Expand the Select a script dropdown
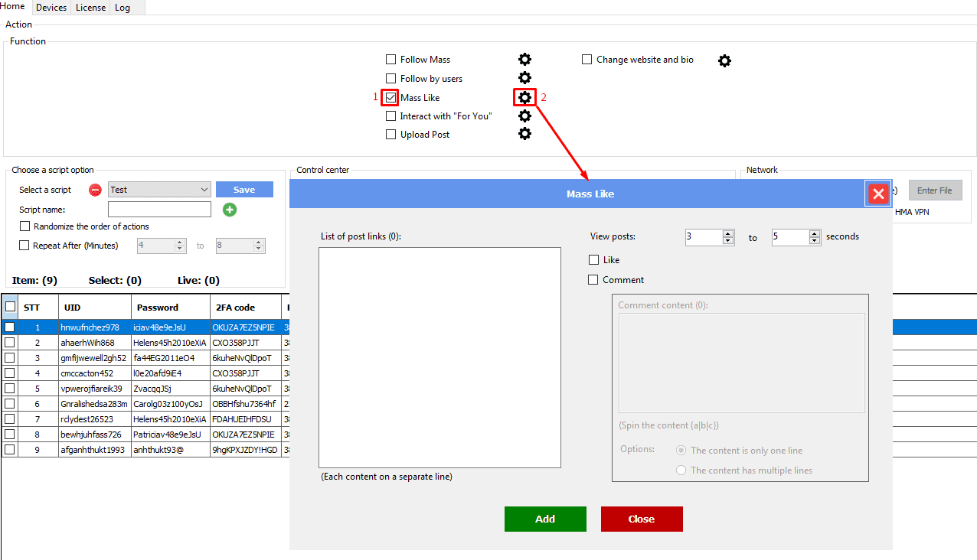This screenshot has width=977, height=560. point(204,190)
